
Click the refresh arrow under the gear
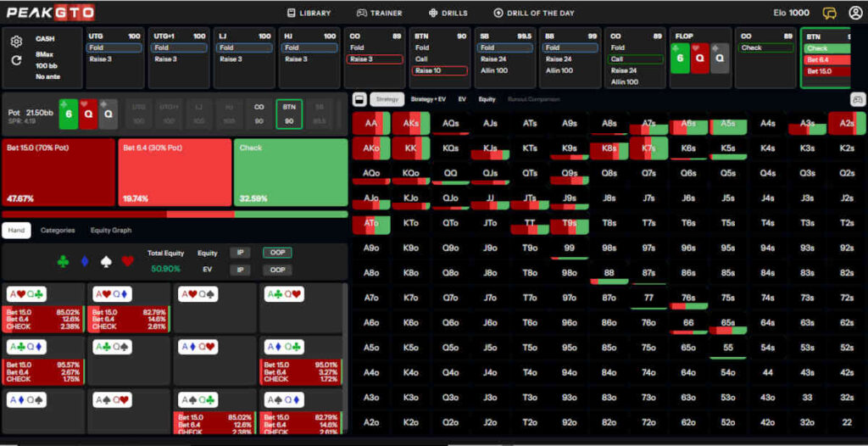16,60
